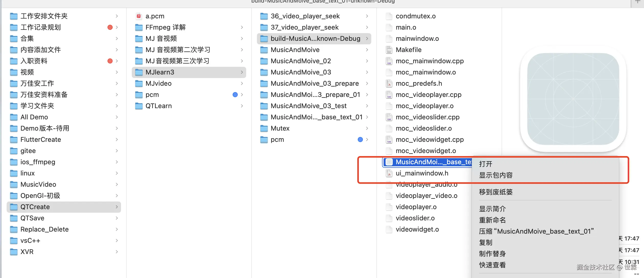The image size is (644, 278).
Task: Click the app preview thumbnail
Action: tap(573, 99)
